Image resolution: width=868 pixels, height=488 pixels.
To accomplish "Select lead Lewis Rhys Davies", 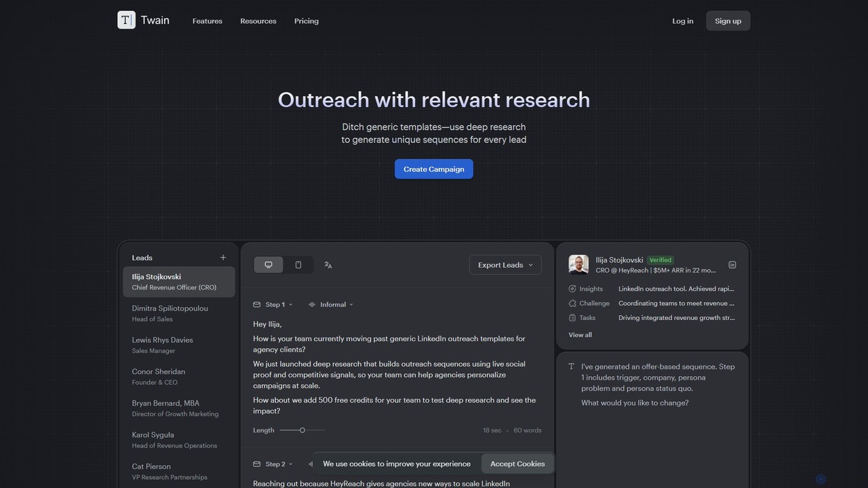I will [x=179, y=345].
